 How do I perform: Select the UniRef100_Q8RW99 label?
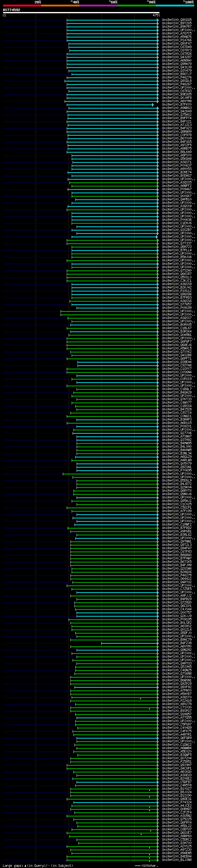pyautogui.click(x=177, y=132)
